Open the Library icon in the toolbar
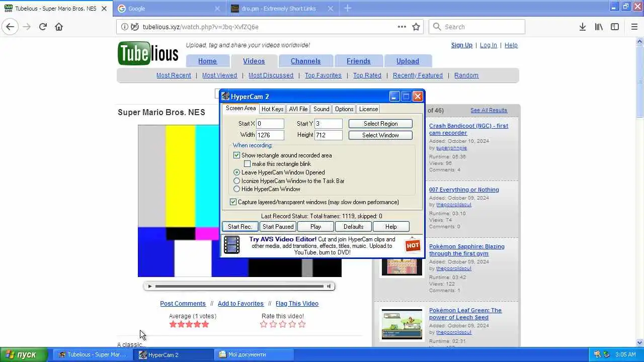The height and width of the screenshot is (362, 644). pyautogui.click(x=599, y=27)
